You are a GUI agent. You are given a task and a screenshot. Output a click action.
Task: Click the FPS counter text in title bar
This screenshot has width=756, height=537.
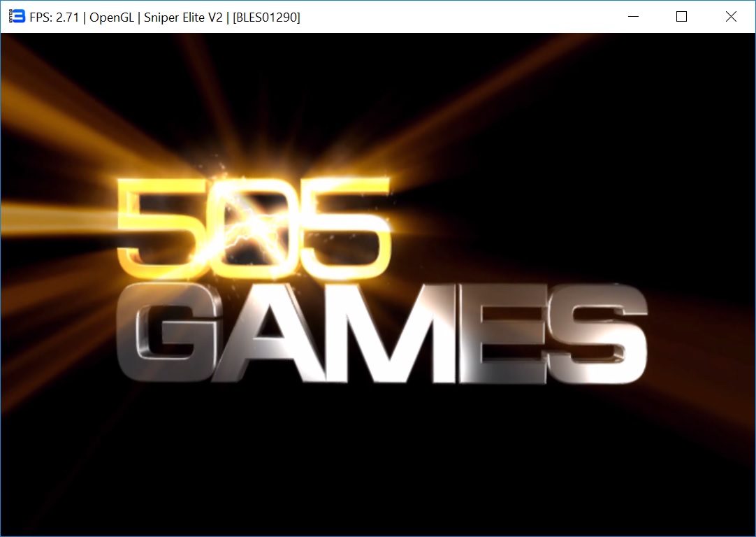pos(54,17)
